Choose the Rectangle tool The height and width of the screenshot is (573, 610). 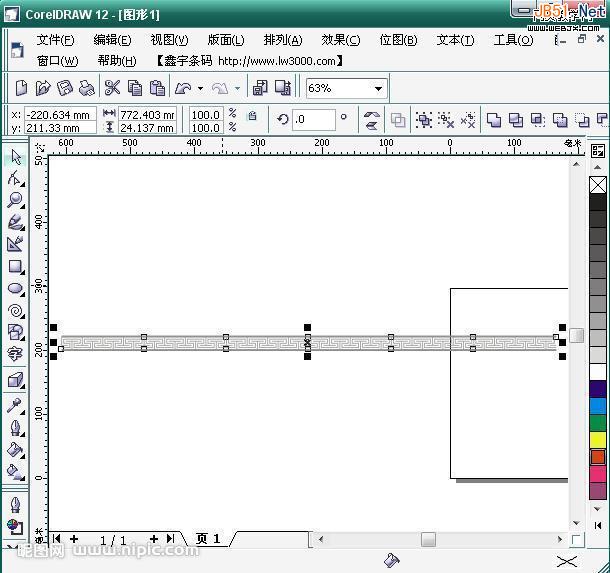[16, 266]
